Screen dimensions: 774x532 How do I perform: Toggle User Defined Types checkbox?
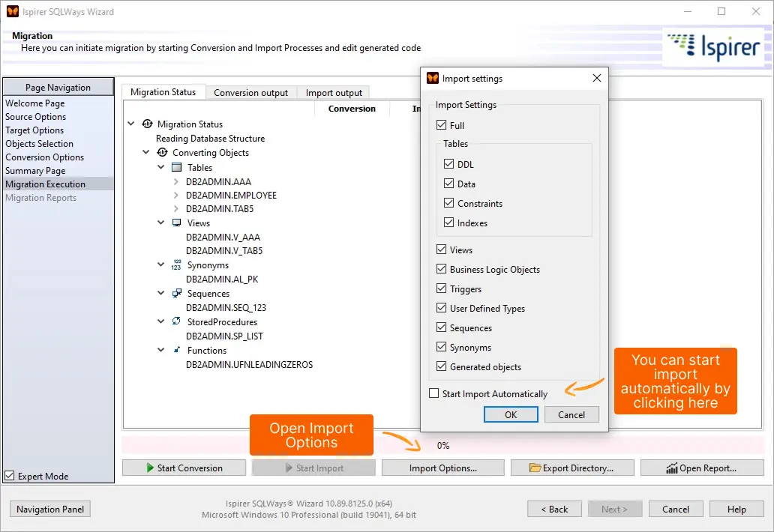point(441,308)
